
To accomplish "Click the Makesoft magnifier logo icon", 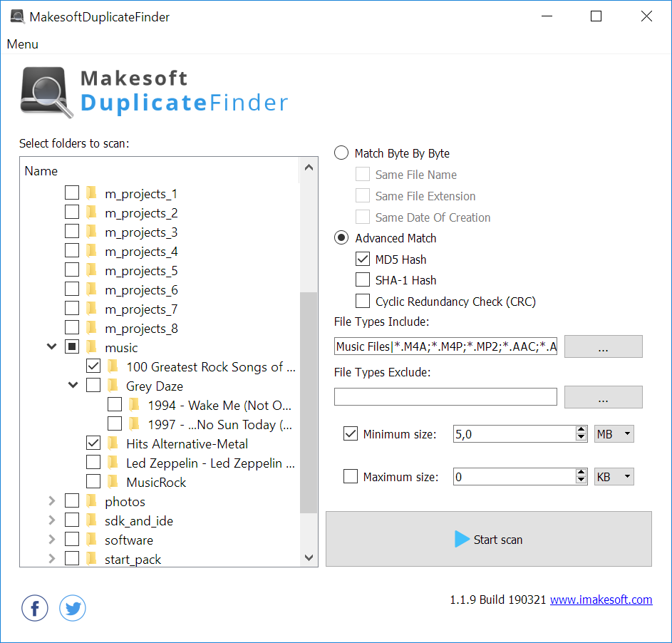I will coord(46,93).
